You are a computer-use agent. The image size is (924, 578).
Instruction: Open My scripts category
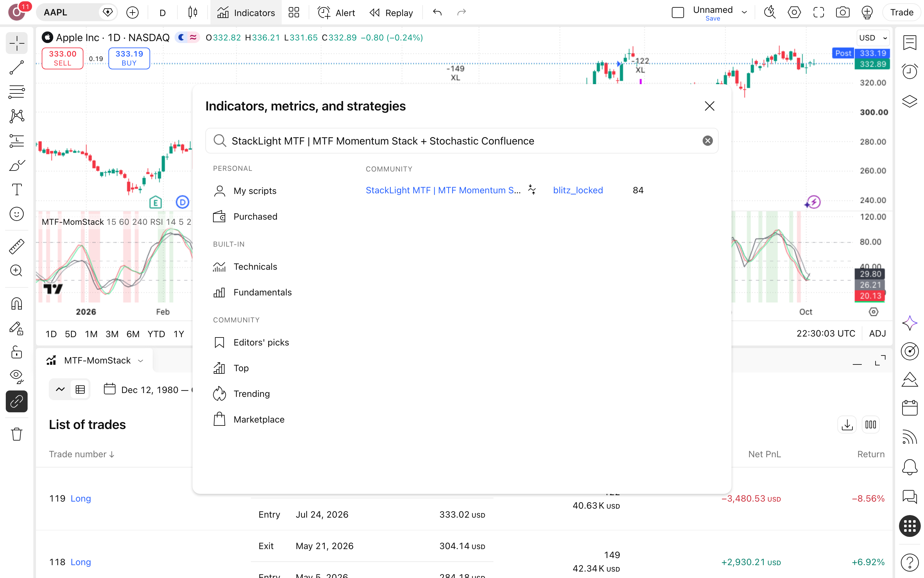(x=245, y=191)
